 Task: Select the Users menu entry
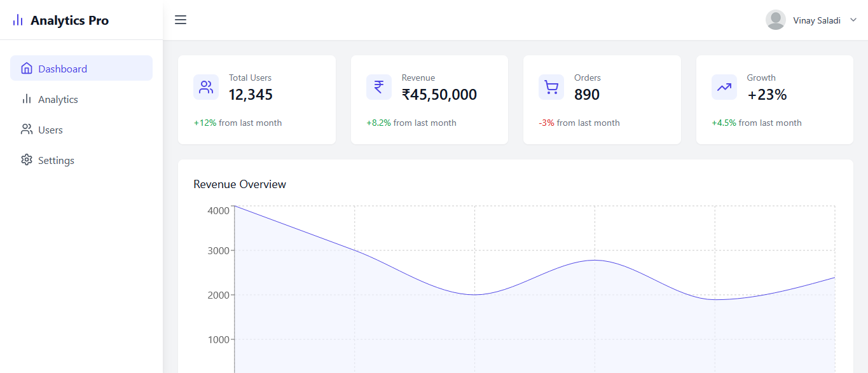pos(52,130)
